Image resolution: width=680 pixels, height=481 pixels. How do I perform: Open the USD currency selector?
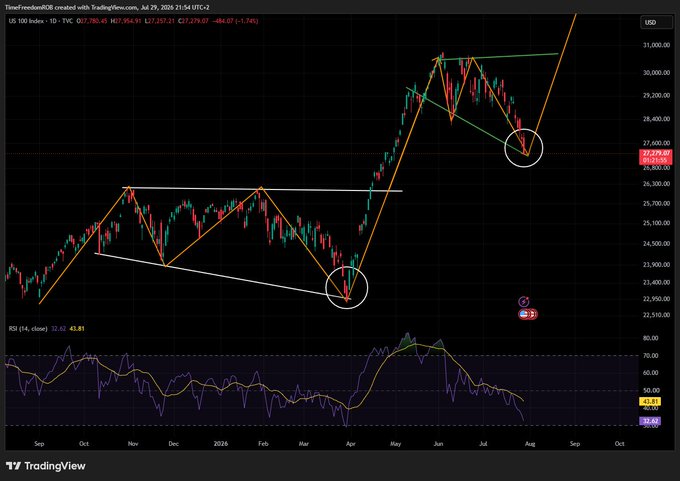(656, 22)
